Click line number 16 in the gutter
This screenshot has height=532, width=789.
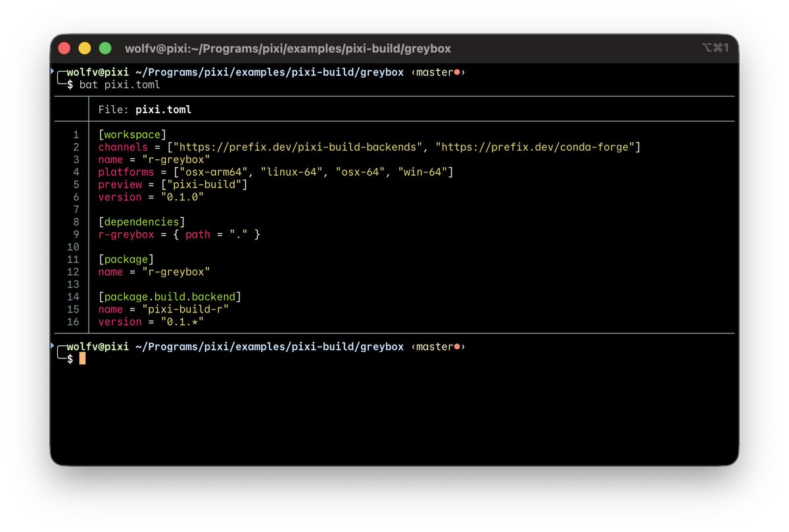pyautogui.click(x=73, y=322)
